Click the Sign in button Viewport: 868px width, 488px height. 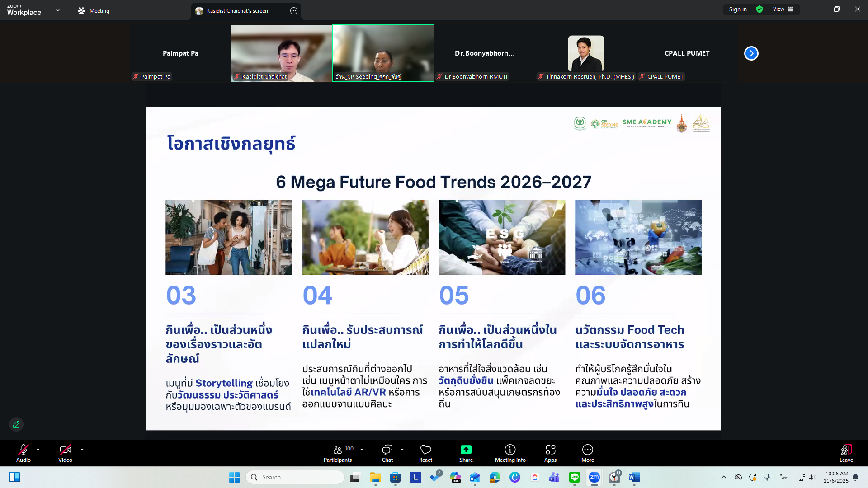pos(738,9)
